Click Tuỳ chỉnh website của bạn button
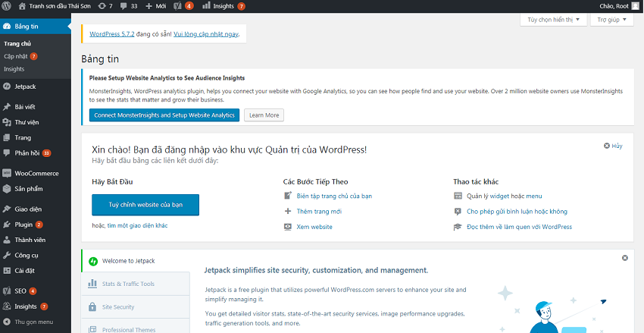The height and width of the screenshot is (333, 644). click(x=145, y=205)
